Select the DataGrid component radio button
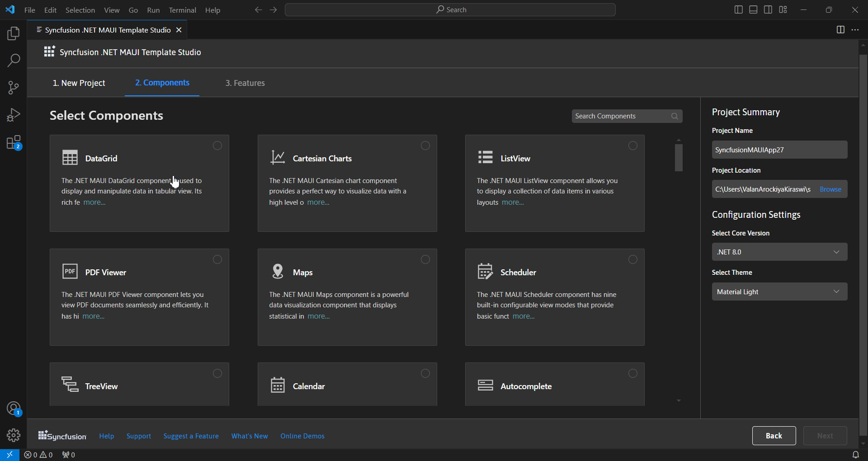Image resolution: width=868 pixels, height=461 pixels. pos(217,146)
